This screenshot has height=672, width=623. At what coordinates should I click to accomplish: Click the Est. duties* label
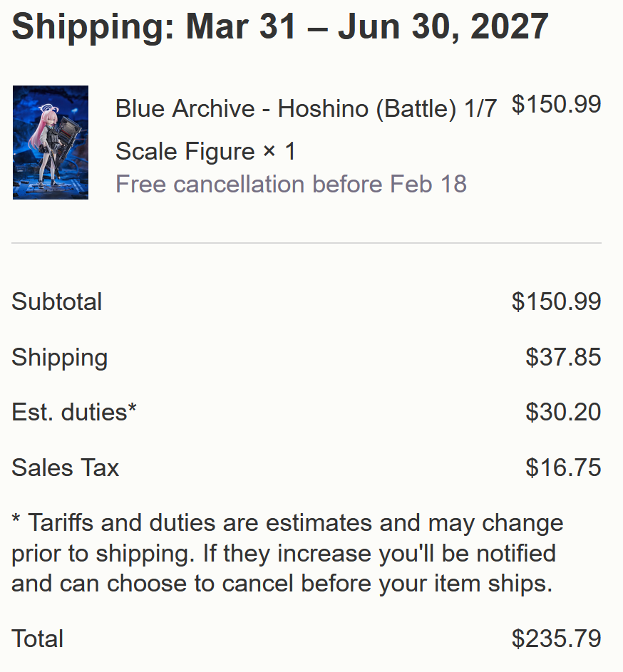(74, 412)
